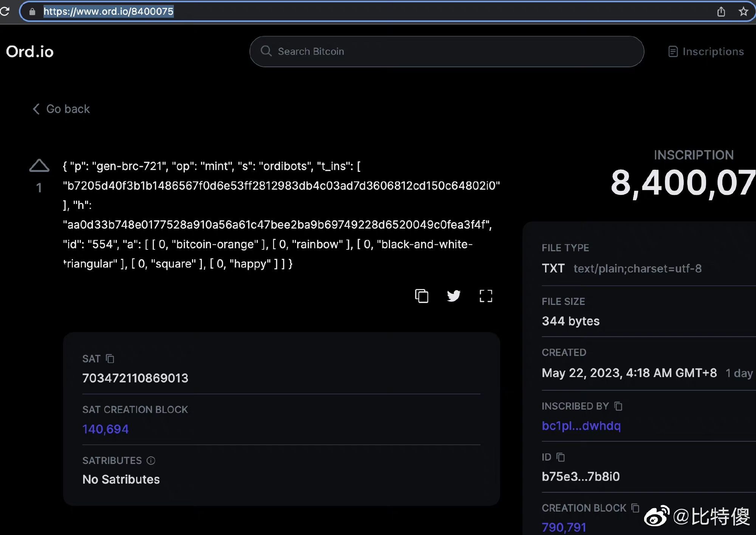Focus the Search Bitcoin field
756x535 pixels.
tap(446, 51)
